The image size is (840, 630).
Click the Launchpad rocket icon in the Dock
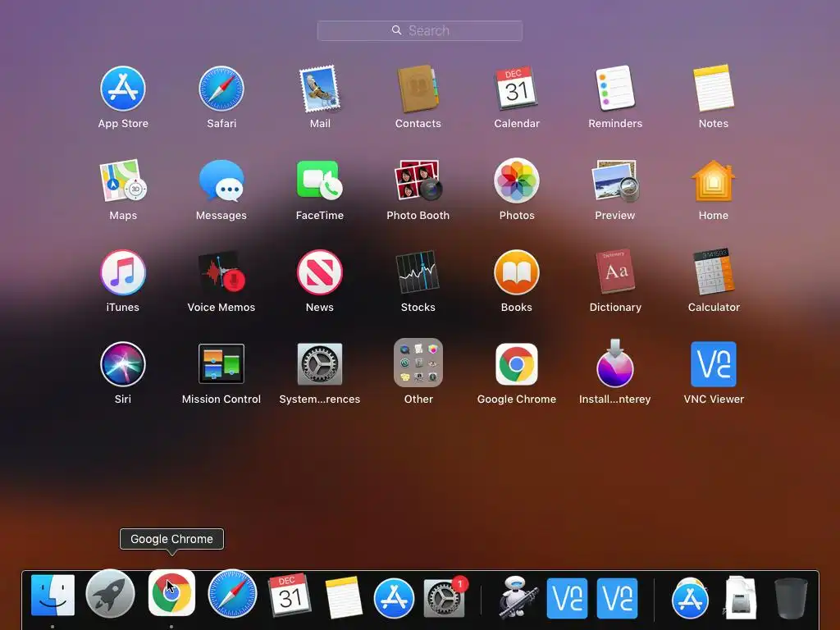[x=111, y=594]
